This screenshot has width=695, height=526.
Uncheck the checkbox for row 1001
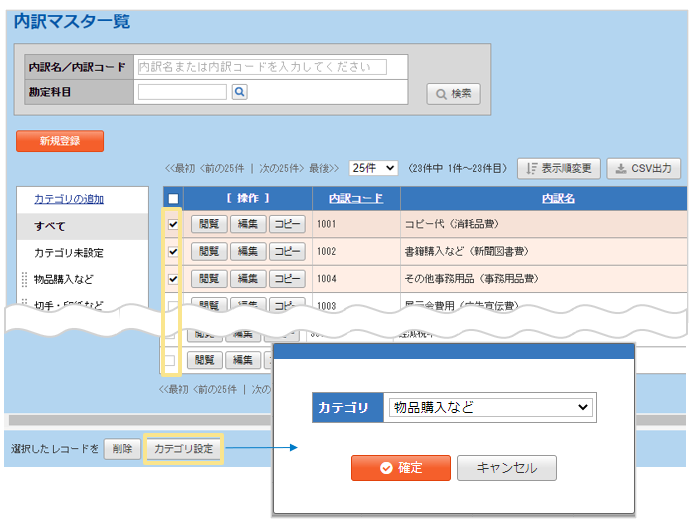tap(173, 225)
